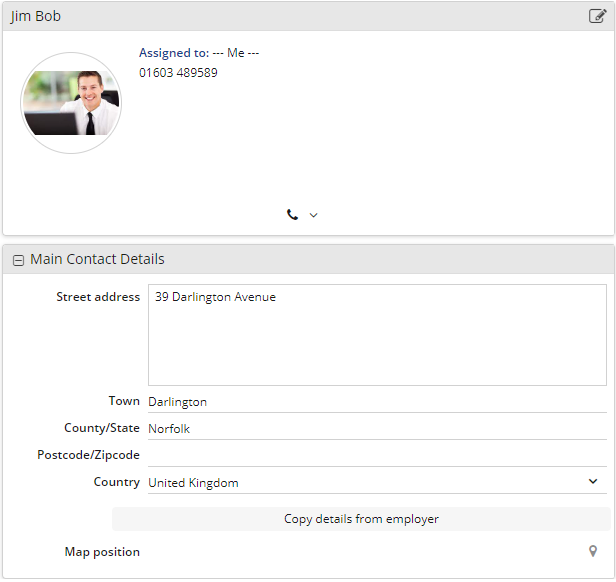Open the Country dropdown showing United Kingdom
616x582 pixels.
pos(377,482)
